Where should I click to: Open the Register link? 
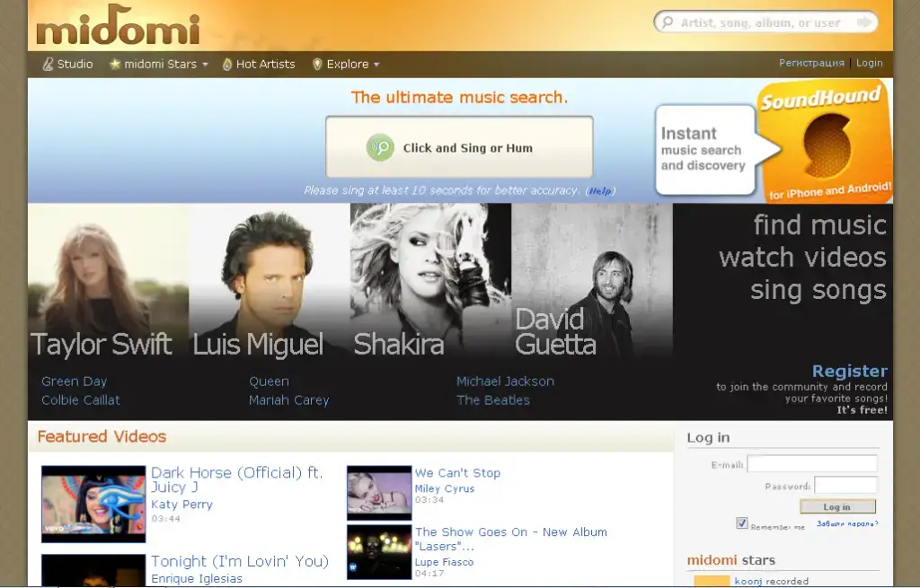849,371
